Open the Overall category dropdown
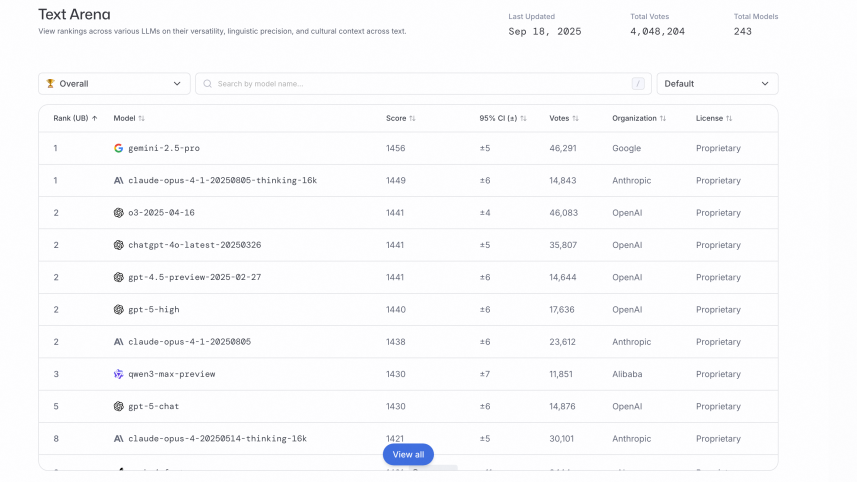 [114, 84]
